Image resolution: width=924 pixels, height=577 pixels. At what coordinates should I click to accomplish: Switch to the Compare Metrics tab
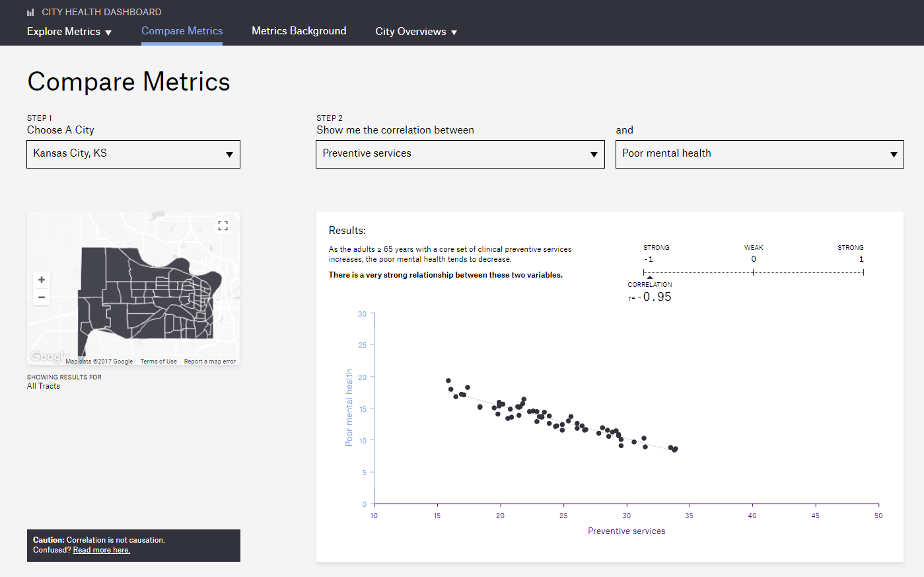tap(182, 31)
